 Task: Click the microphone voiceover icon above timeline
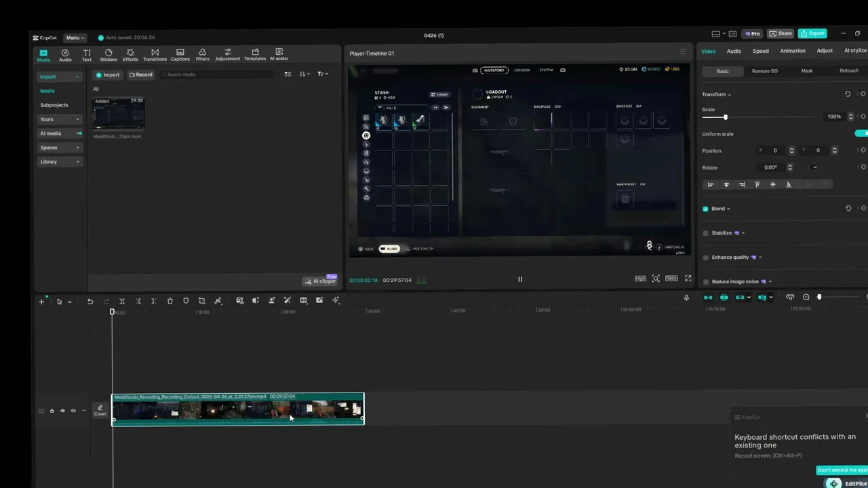[686, 298]
